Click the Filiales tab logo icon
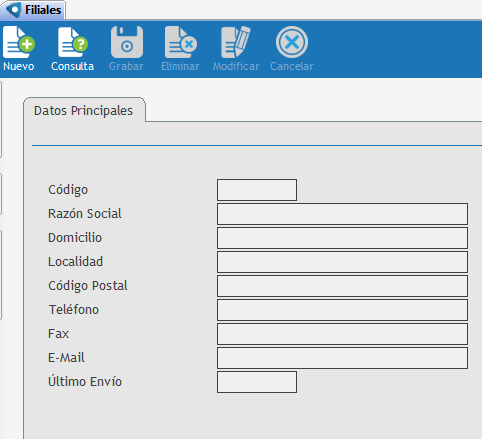482x439 pixels. 14,10
